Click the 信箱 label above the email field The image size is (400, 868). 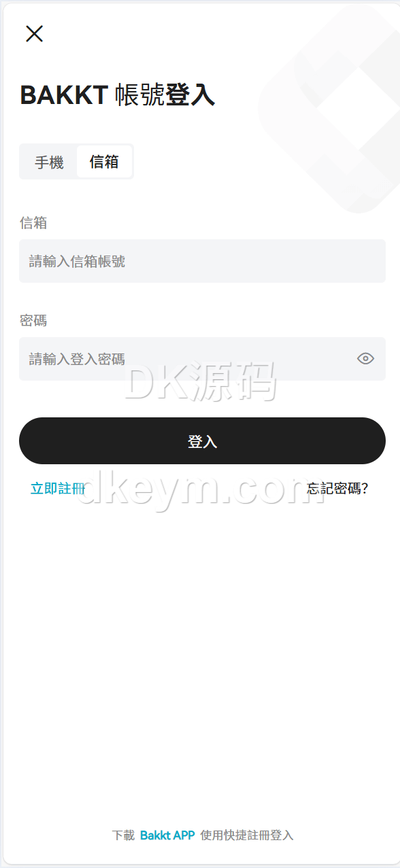click(x=33, y=223)
